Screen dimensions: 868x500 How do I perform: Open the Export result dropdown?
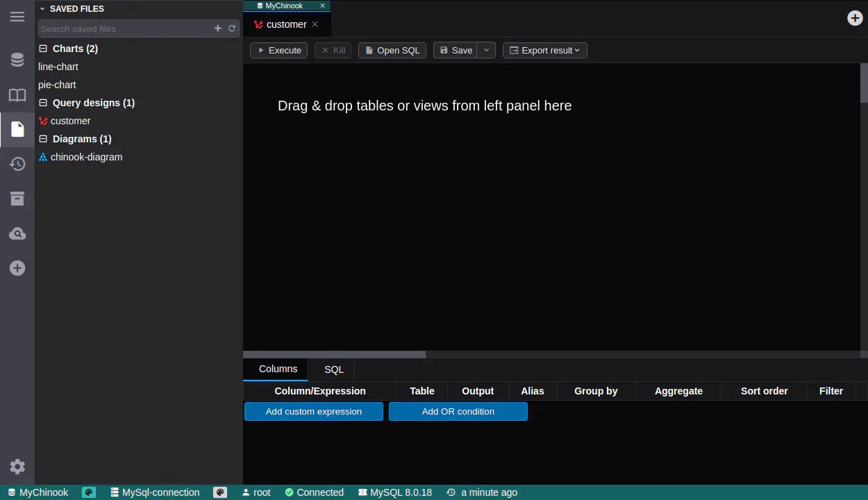tap(545, 50)
